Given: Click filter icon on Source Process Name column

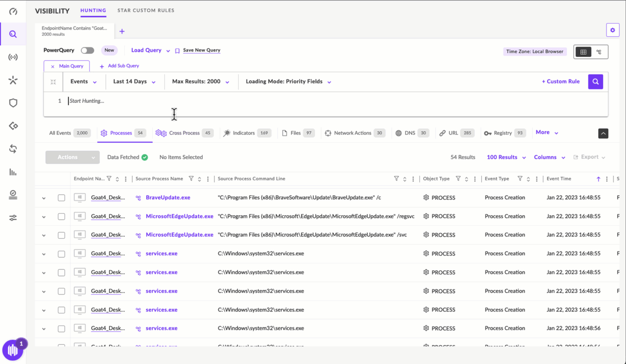Looking at the screenshot, I should pyautogui.click(x=191, y=179).
